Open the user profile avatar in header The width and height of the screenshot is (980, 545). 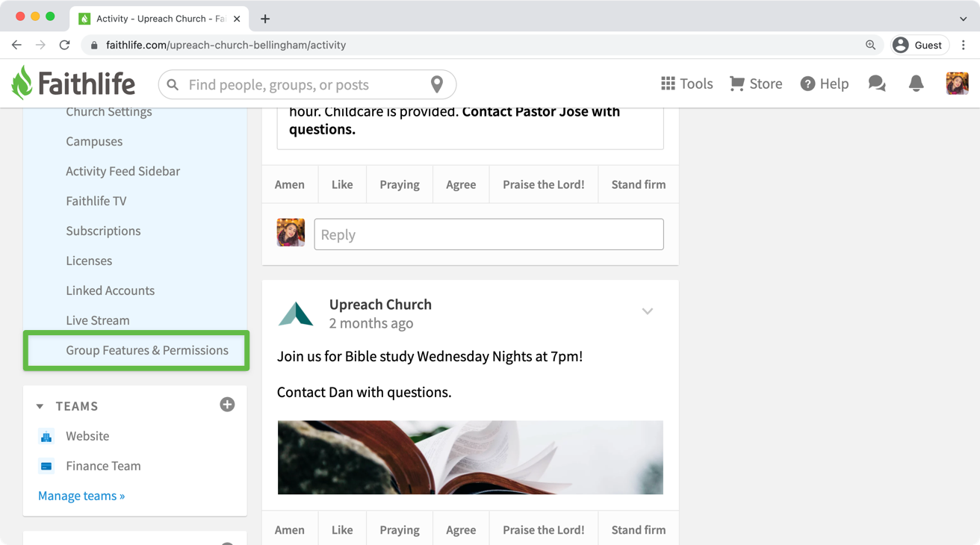click(x=957, y=84)
